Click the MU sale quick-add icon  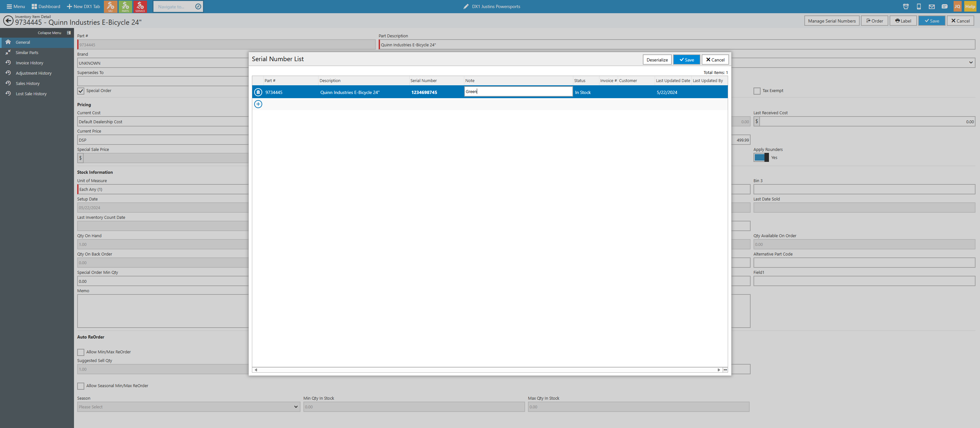point(110,6)
